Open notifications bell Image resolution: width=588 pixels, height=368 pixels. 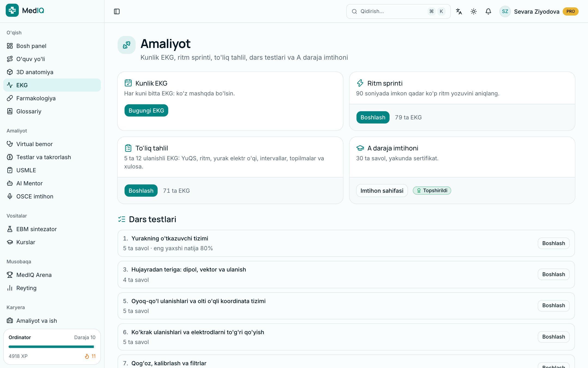pyautogui.click(x=488, y=11)
